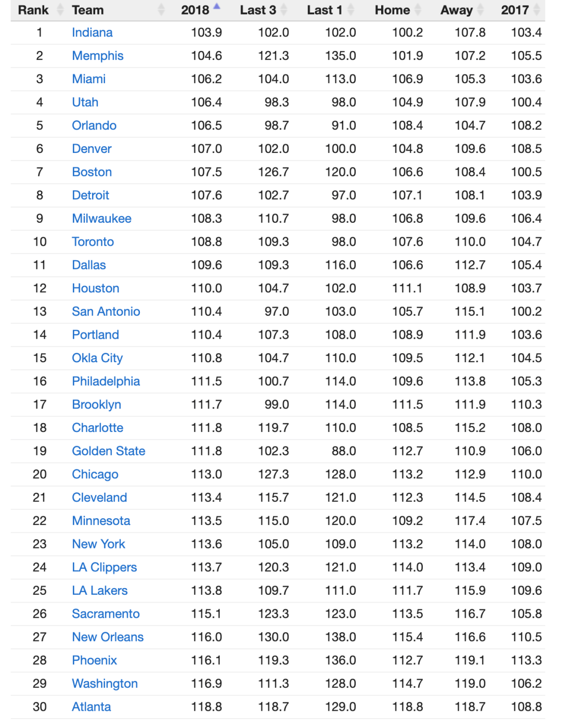This screenshot has height=728, width=572.
Task: Open the Memphis team page
Action: tap(98, 56)
